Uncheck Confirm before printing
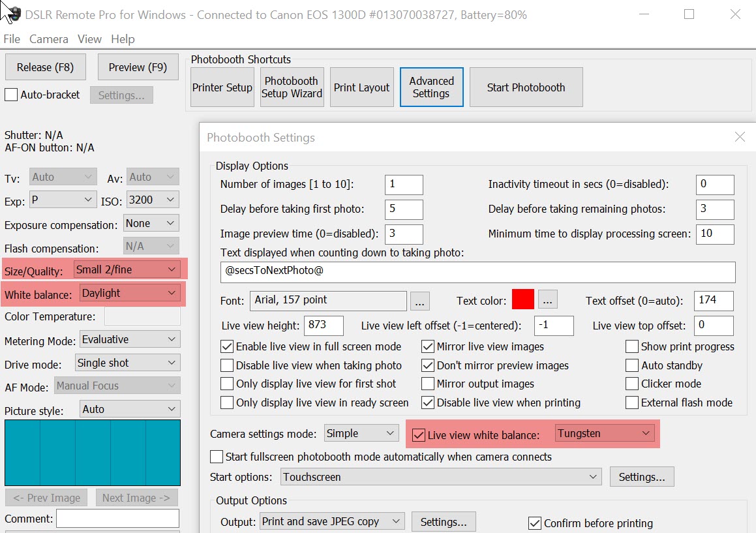Image resolution: width=756 pixels, height=533 pixels. tap(534, 523)
